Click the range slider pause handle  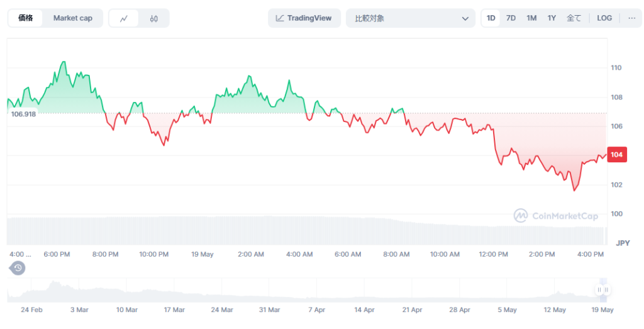pyautogui.click(x=602, y=290)
